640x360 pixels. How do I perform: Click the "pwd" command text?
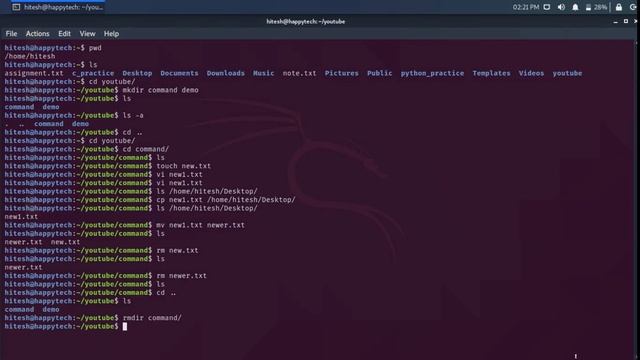[95, 48]
